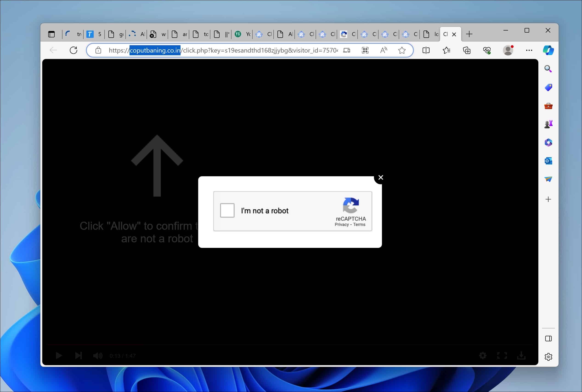Open sidebar Tools briefcase
Image resolution: width=582 pixels, height=392 pixels.
pos(548,106)
